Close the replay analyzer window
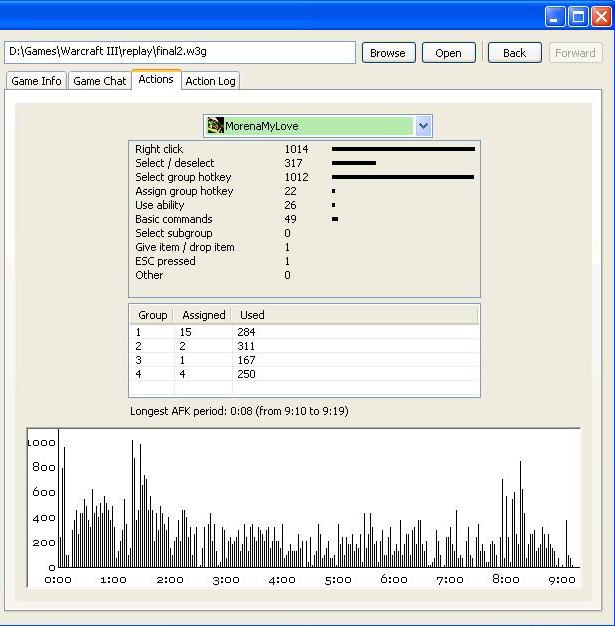615x626 pixels. 600,16
